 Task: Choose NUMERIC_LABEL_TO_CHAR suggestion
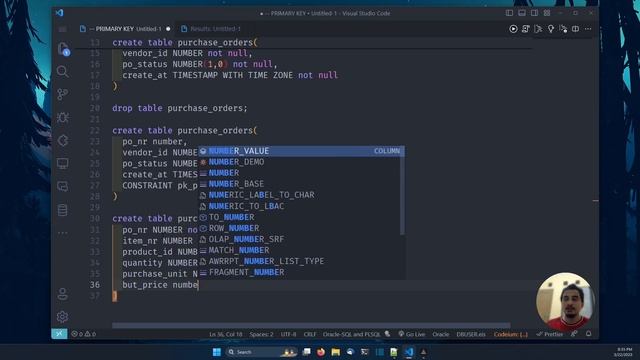tap(299, 195)
